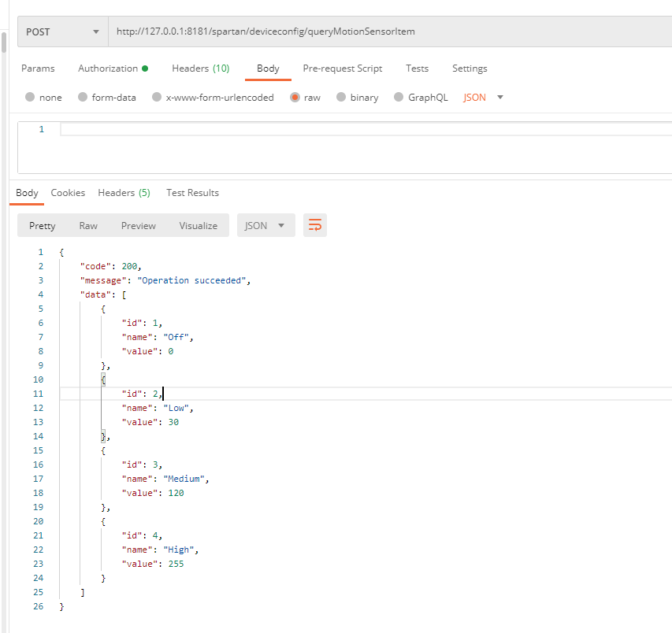Switch response view to Raw
The image size is (672, 633).
88,225
